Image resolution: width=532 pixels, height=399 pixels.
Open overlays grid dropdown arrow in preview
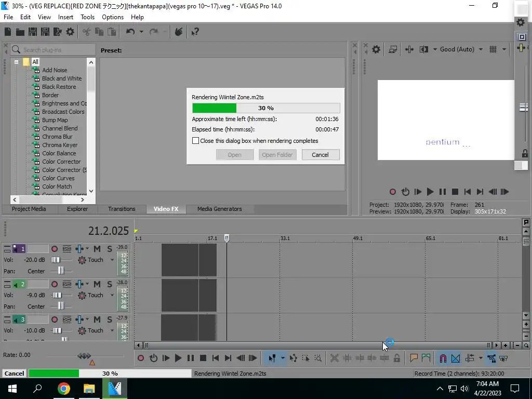point(504,49)
